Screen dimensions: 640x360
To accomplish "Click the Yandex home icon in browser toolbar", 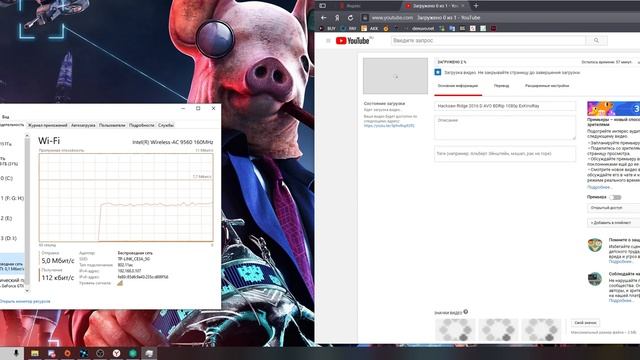I will [x=337, y=18].
